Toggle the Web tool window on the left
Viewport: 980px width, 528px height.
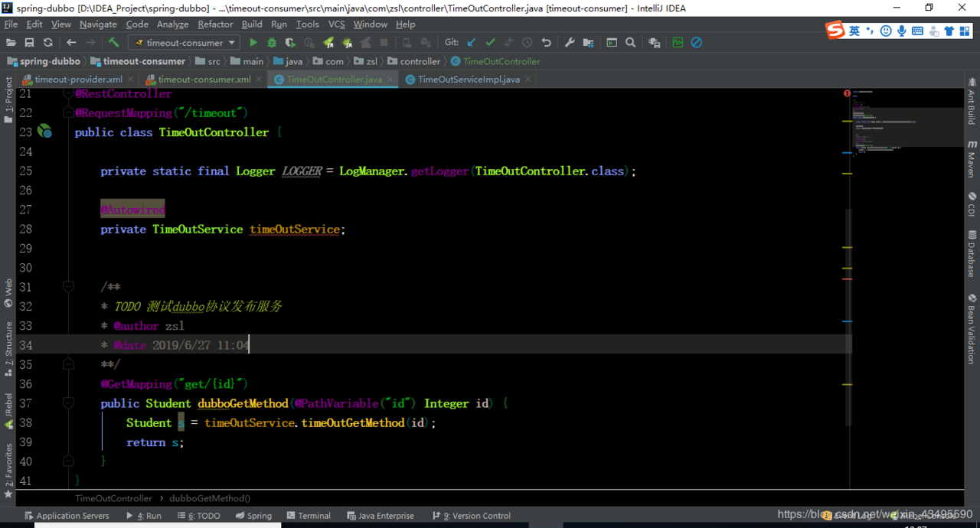(8, 293)
